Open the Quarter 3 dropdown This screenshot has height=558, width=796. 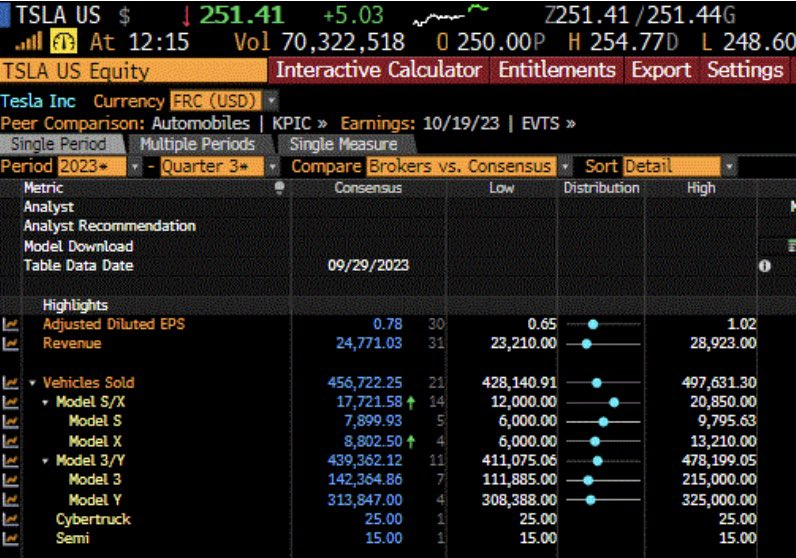(x=272, y=167)
